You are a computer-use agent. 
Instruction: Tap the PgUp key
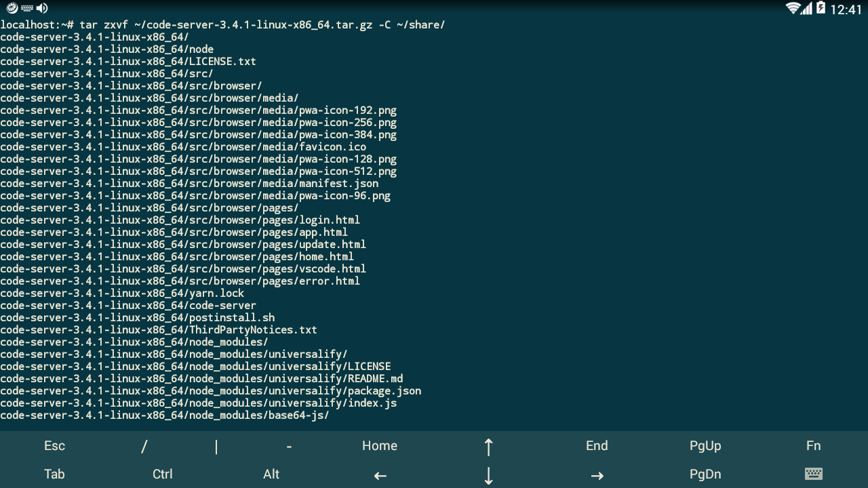coord(705,445)
